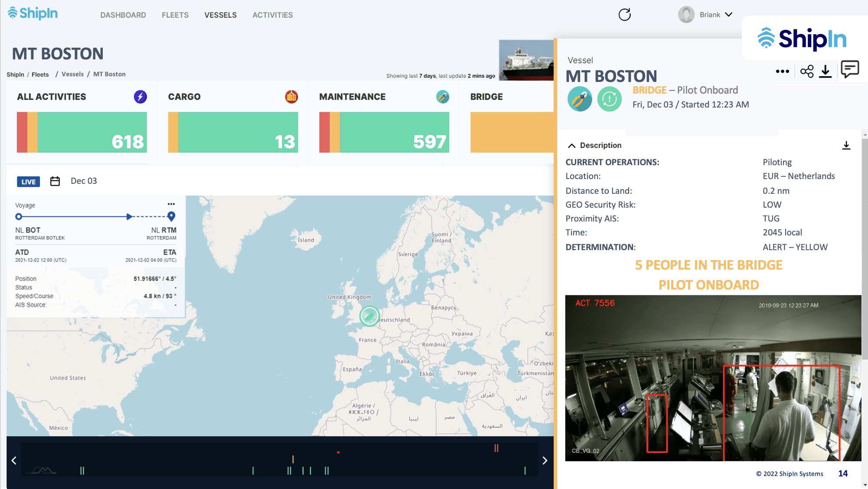868x489 pixels.
Task: Click the next arrow on the event timeline
Action: [545, 460]
